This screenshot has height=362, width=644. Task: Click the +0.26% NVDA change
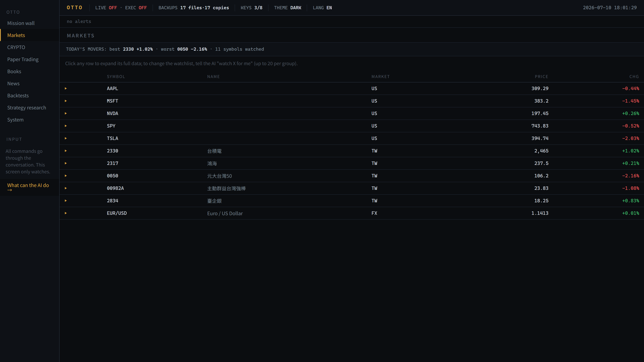(631, 113)
